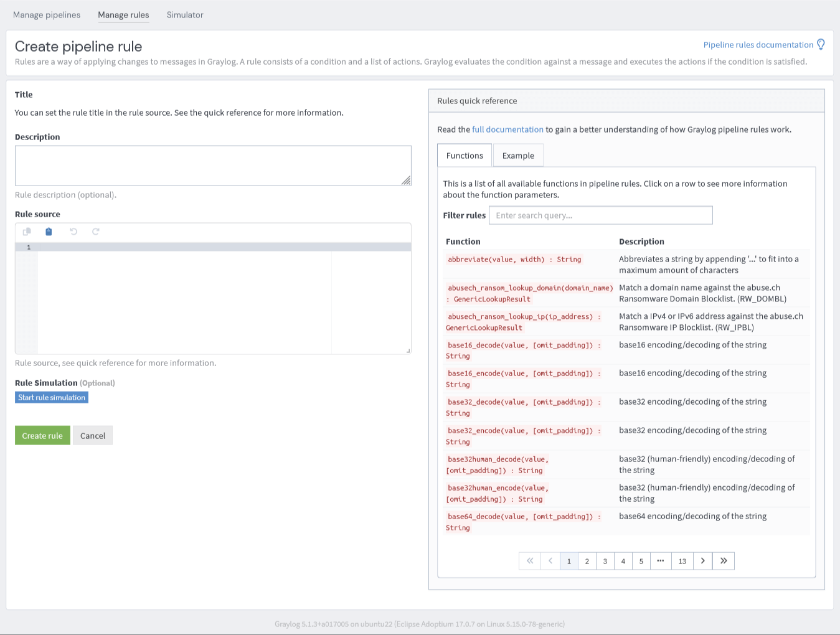Click the base64_decode function row
This screenshot has width=840, height=635.
[x=626, y=522]
